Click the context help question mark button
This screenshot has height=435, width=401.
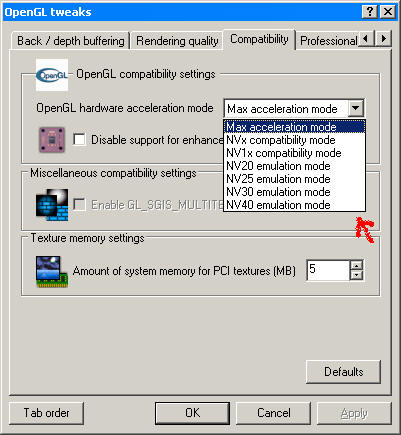click(x=370, y=12)
